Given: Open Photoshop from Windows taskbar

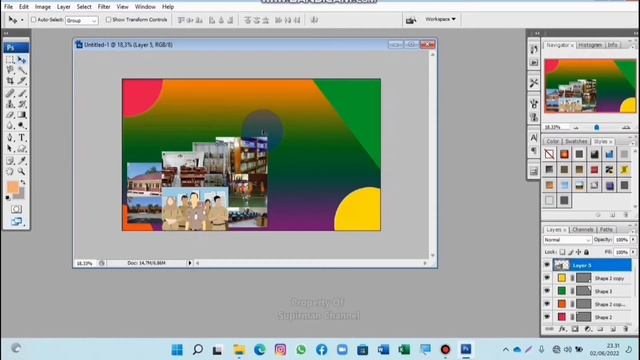Looking at the screenshot, I should (x=466, y=349).
